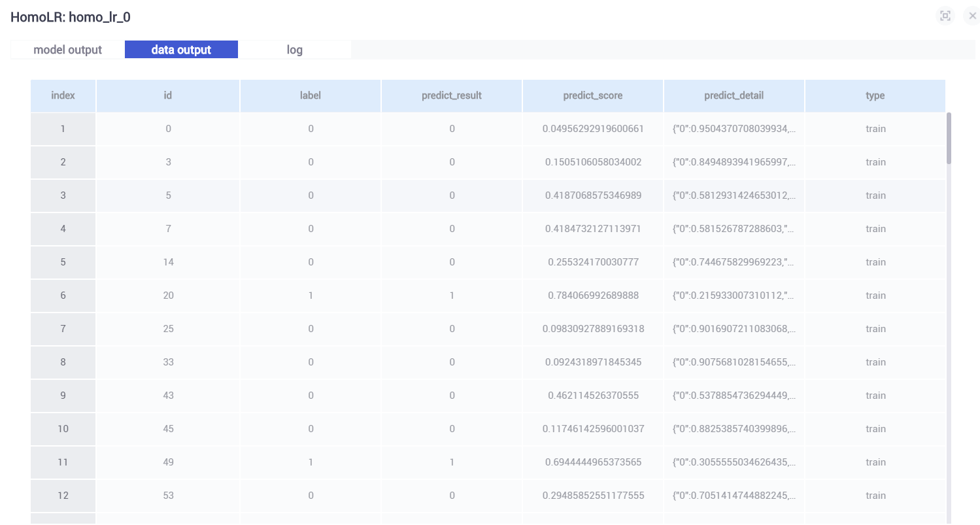The width and height of the screenshot is (980, 525).
Task: Click predict_detail starting 0.9504370708039934
Action: (734, 129)
